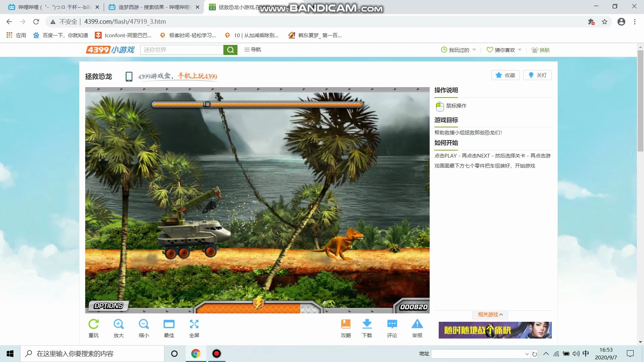Toggle the 收藏 favorite button
The height and width of the screenshot is (362, 644).
(x=505, y=75)
